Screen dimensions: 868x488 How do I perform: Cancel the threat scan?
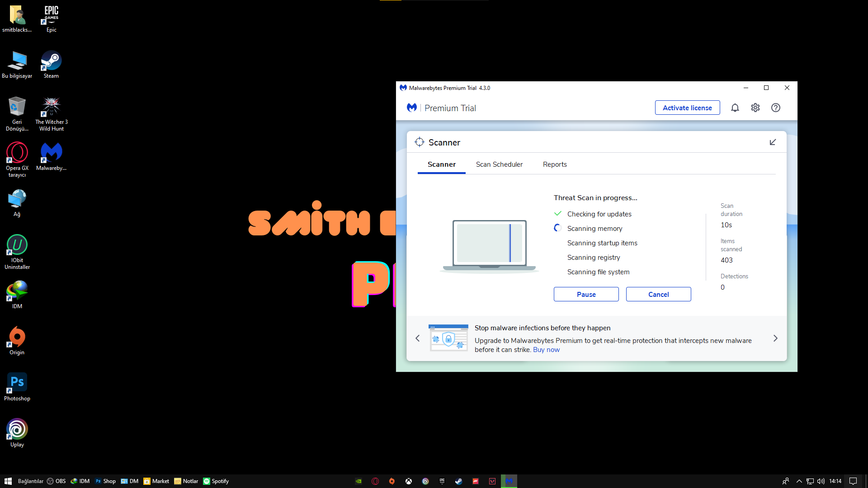pyautogui.click(x=659, y=294)
